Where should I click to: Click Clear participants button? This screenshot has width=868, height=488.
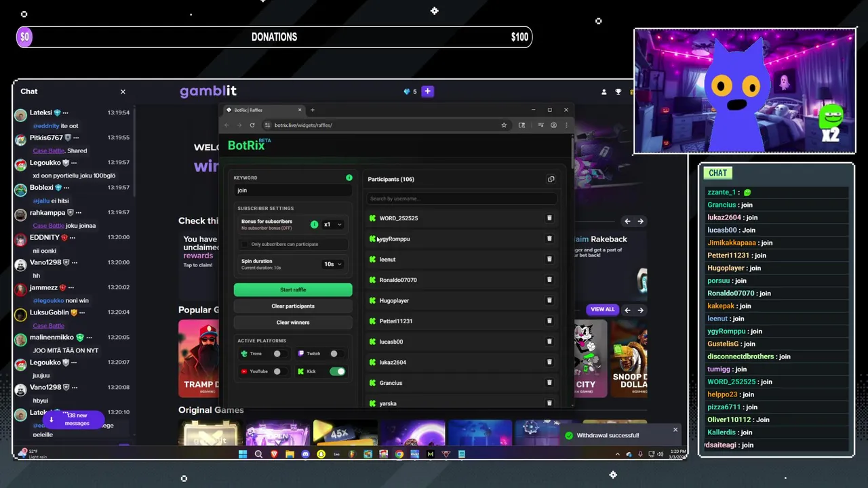click(293, 306)
